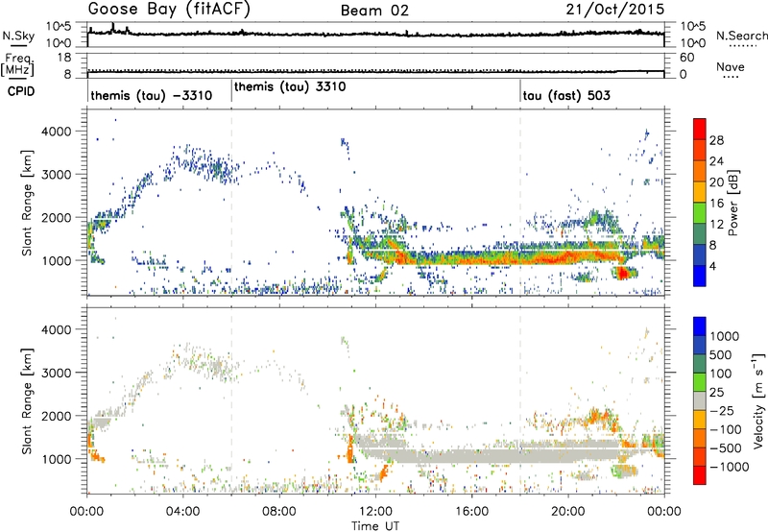Click the '-1000' tick on Velocity scale
The image size is (768, 532).
point(730,467)
